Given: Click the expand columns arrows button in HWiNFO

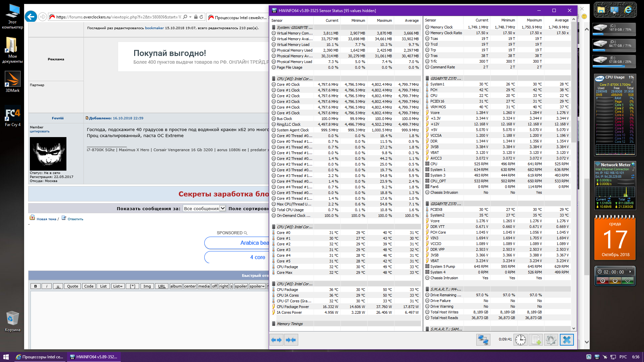Looking at the screenshot, I should (x=276, y=340).
